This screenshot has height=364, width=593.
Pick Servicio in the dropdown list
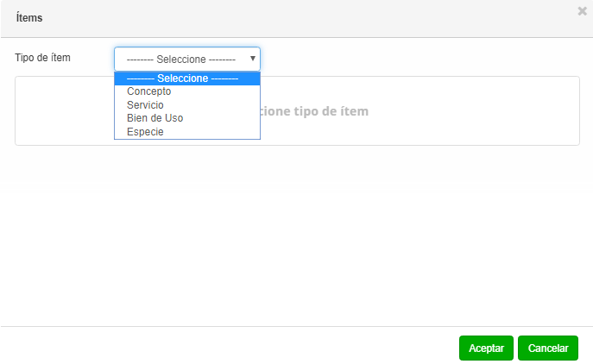(145, 105)
